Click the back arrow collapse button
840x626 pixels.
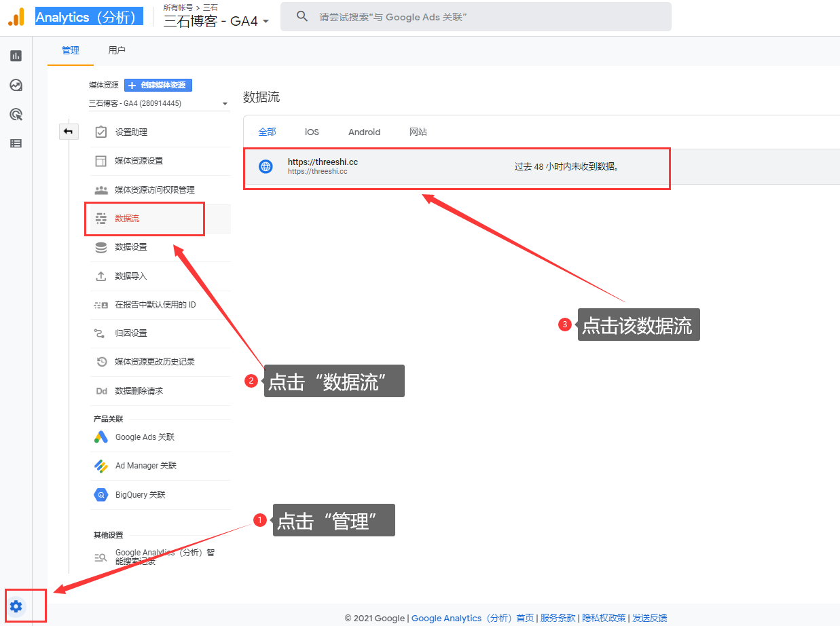pos(69,132)
